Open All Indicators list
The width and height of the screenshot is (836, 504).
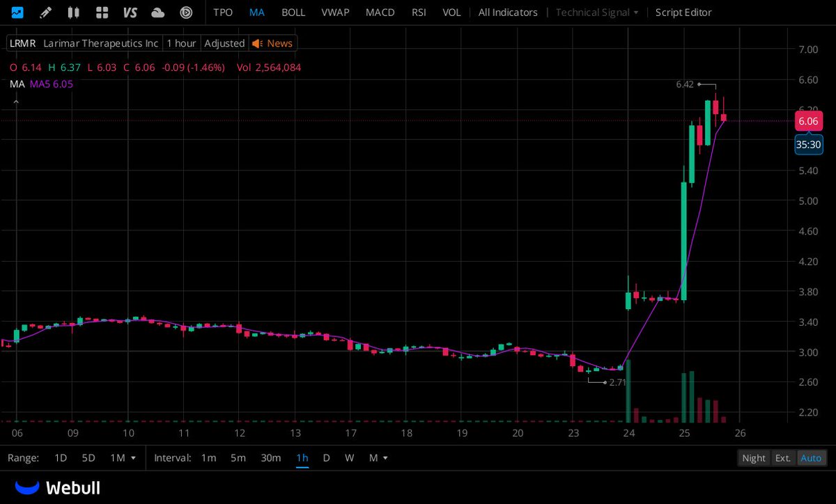click(508, 13)
